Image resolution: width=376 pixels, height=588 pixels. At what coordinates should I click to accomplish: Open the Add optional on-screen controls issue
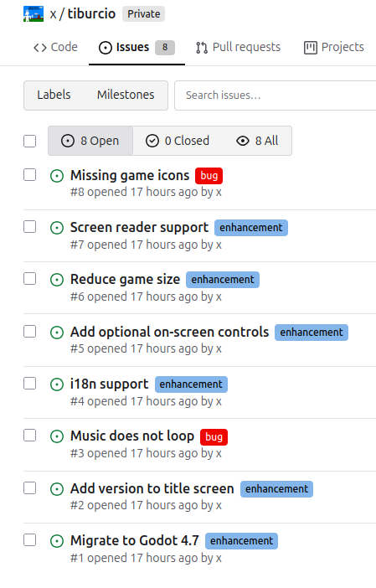[x=169, y=332]
